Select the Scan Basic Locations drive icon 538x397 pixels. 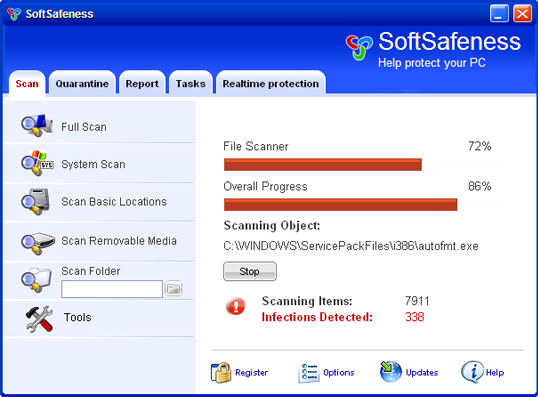pos(36,201)
